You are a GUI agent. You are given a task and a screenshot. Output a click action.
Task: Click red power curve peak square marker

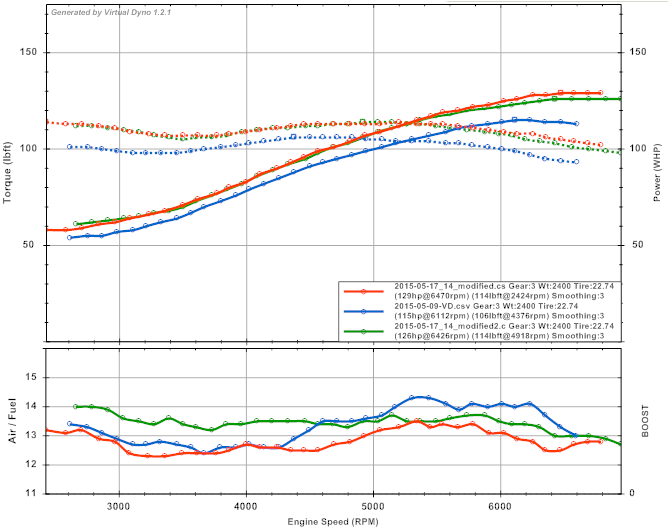tap(561, 92)
